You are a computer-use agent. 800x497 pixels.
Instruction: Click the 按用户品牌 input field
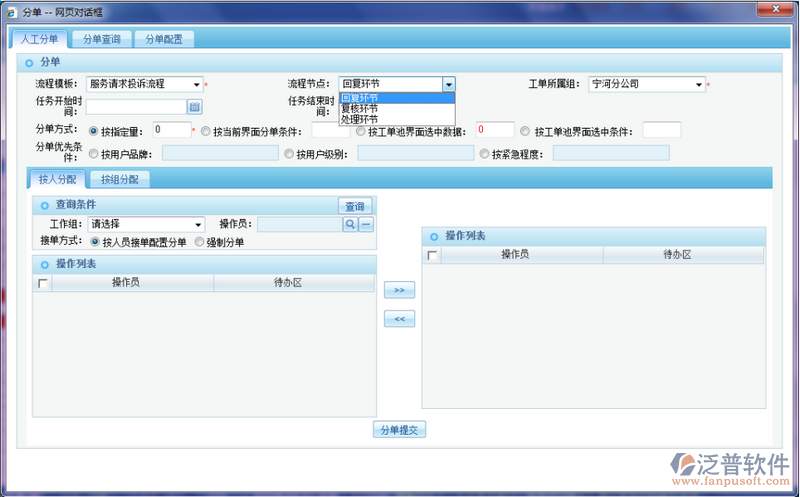220,153
